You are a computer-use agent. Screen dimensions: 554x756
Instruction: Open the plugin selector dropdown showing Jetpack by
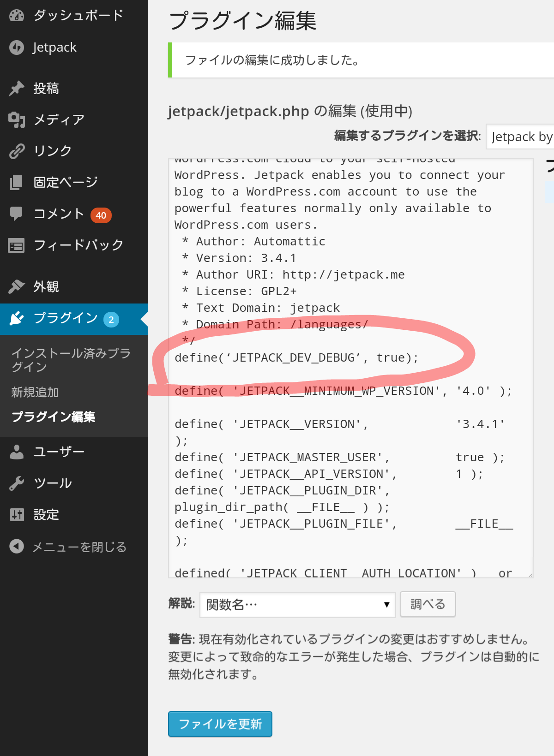coord(520,137)
